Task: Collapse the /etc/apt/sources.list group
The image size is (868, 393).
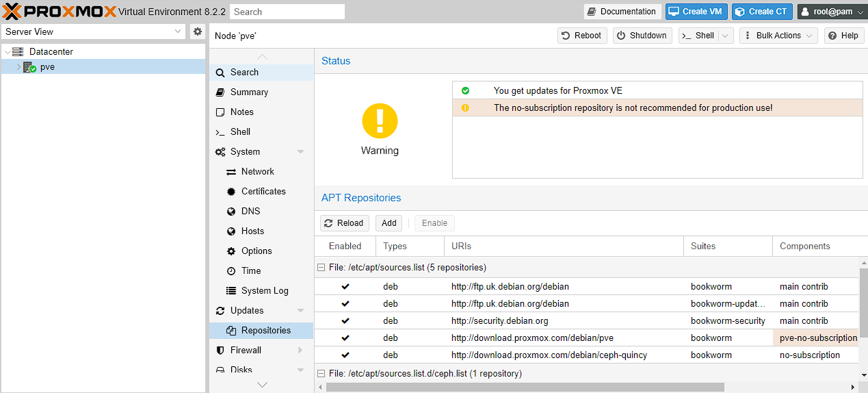Action: click(321, 268)
